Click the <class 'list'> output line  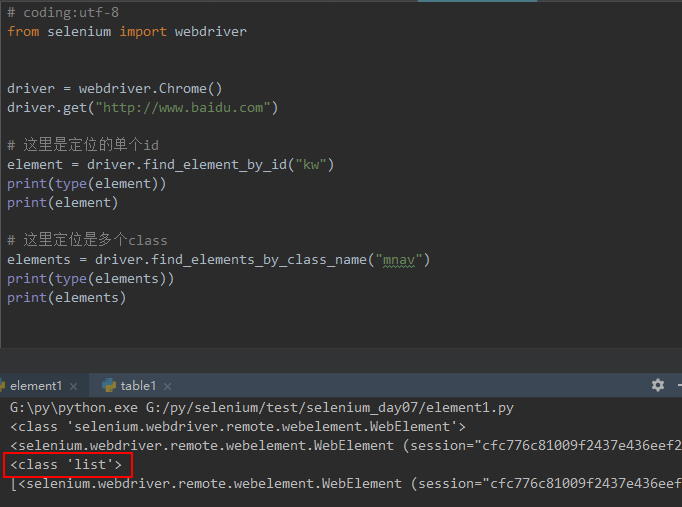coord(66,465)
